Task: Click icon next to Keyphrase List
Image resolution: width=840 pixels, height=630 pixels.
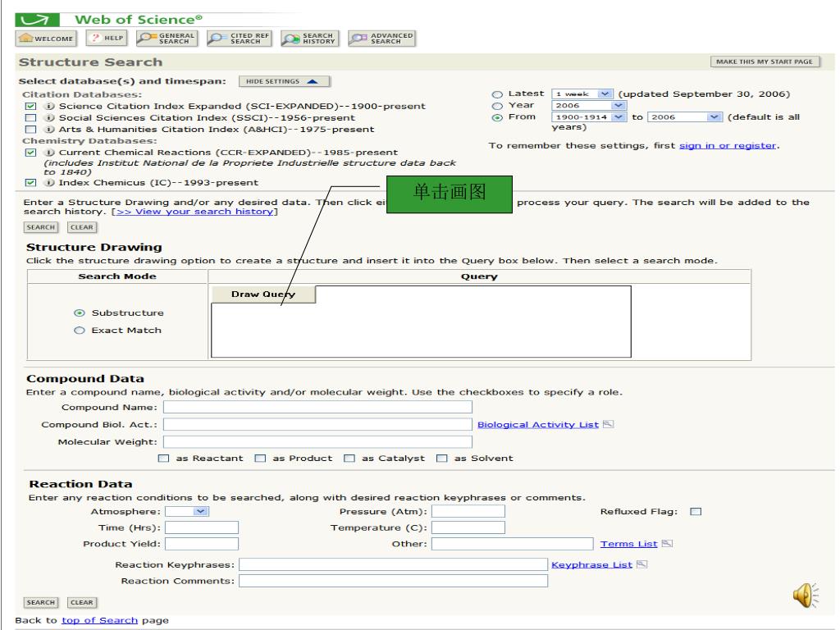Action: (x=641, y=564)
